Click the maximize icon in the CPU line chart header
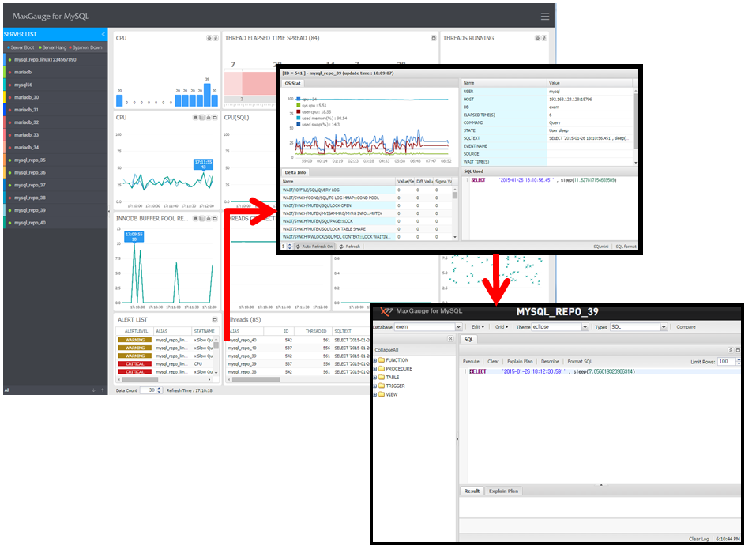Screen dimensions: 756x557 pos(215,118)
